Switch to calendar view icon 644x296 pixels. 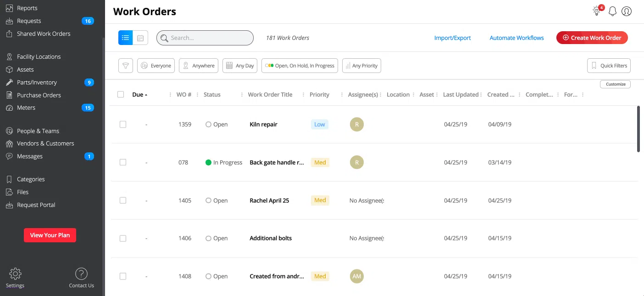point(140,38)
